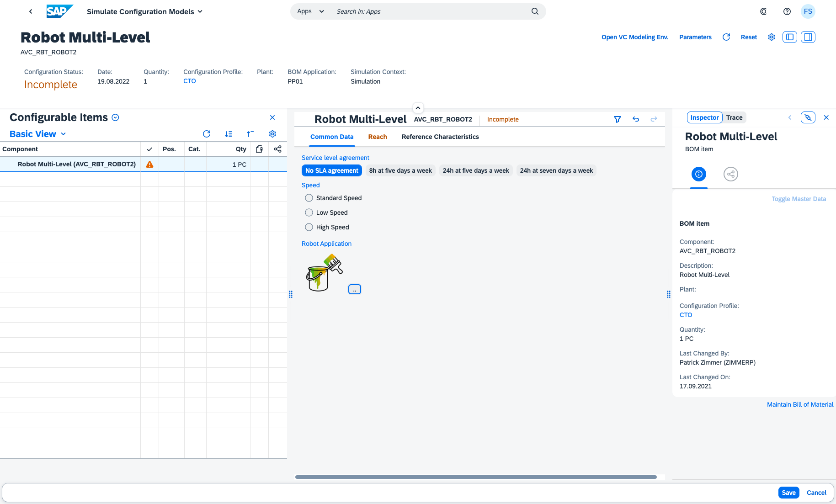The width and height of the screenshot is (836, 504).
Task: Collapse all nodes icon in Configurable Items
Action: pyautogui.click(x=250, y=134)
